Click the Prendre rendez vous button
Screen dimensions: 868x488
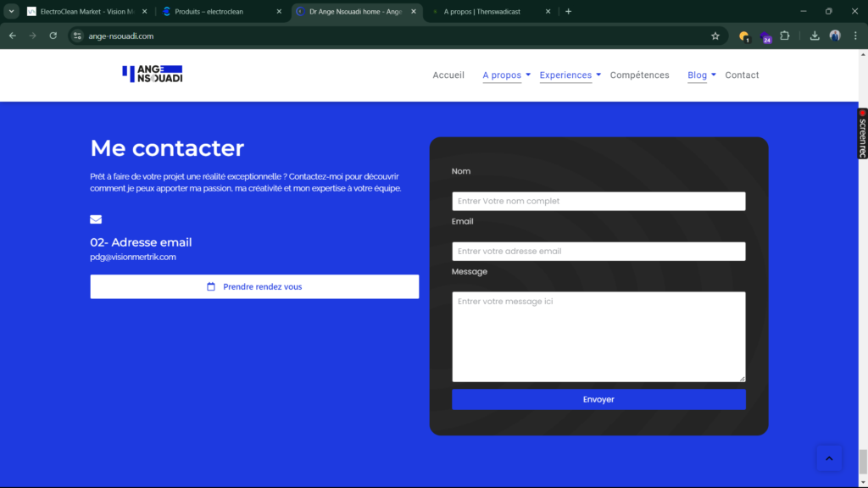click(254, 286)
